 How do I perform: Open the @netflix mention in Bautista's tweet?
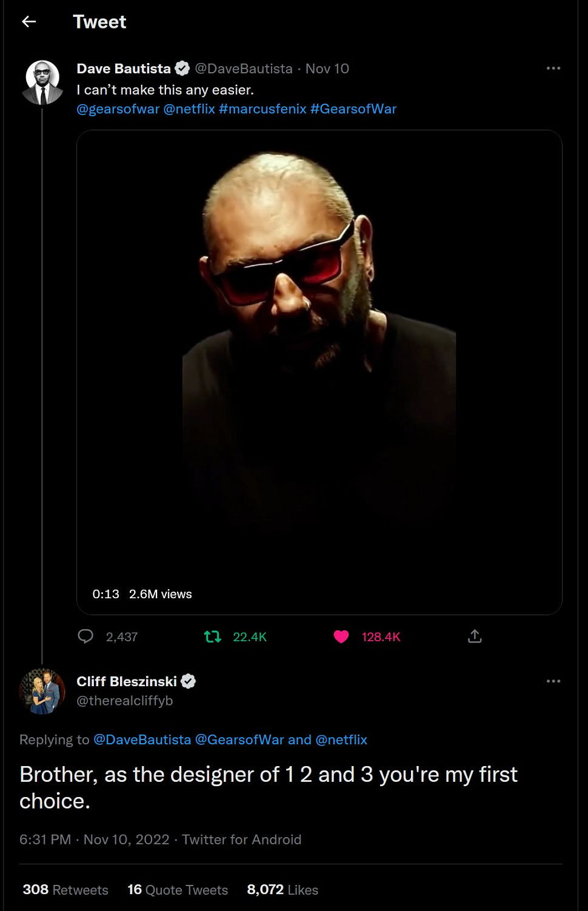[x=189, y=109]
